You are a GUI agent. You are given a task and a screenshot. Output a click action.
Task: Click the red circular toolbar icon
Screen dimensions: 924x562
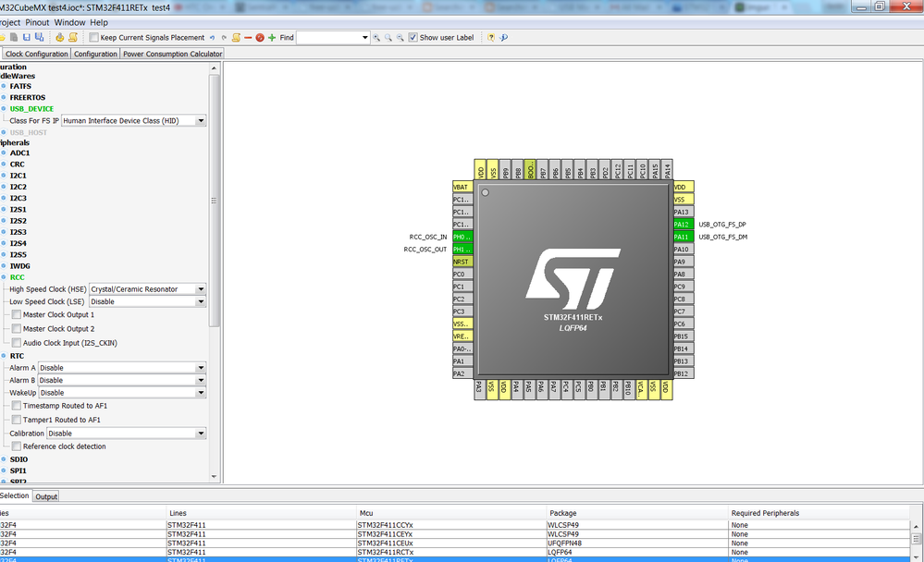260,38
